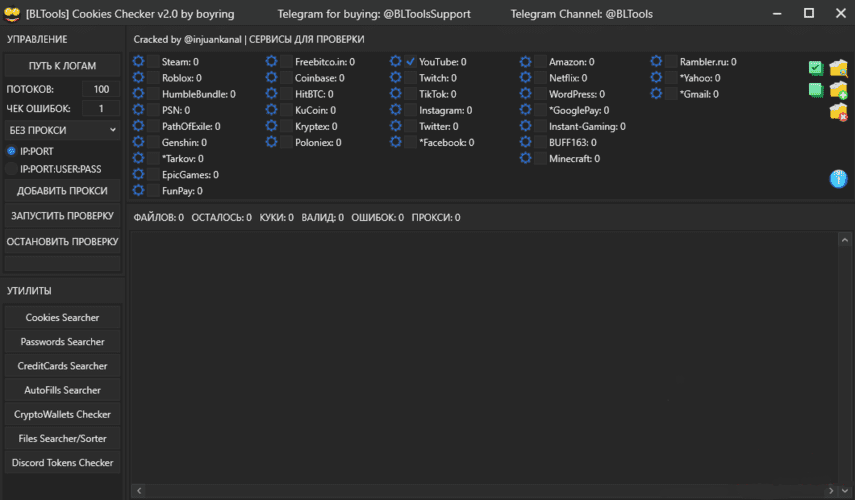Tick the Instagram checkbox
855x500 pixels.
(411, 110)
